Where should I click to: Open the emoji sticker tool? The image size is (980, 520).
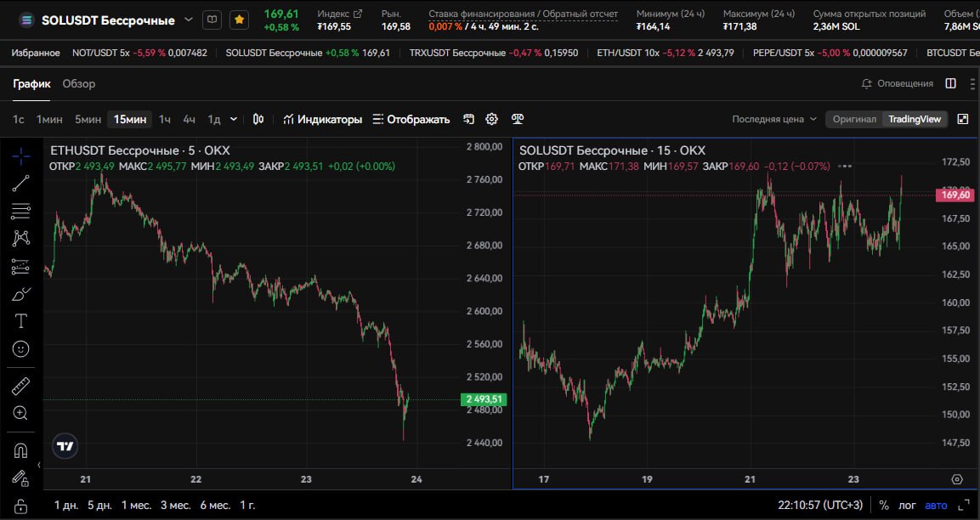20,348
